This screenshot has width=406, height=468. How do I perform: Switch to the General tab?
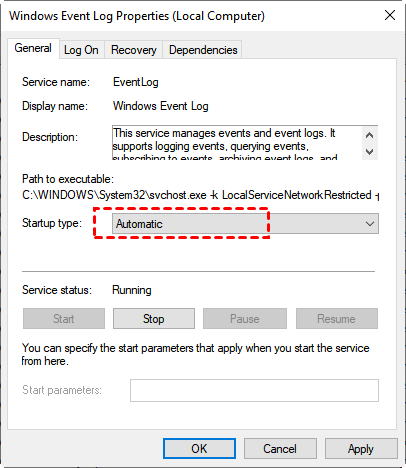[33, 48]
